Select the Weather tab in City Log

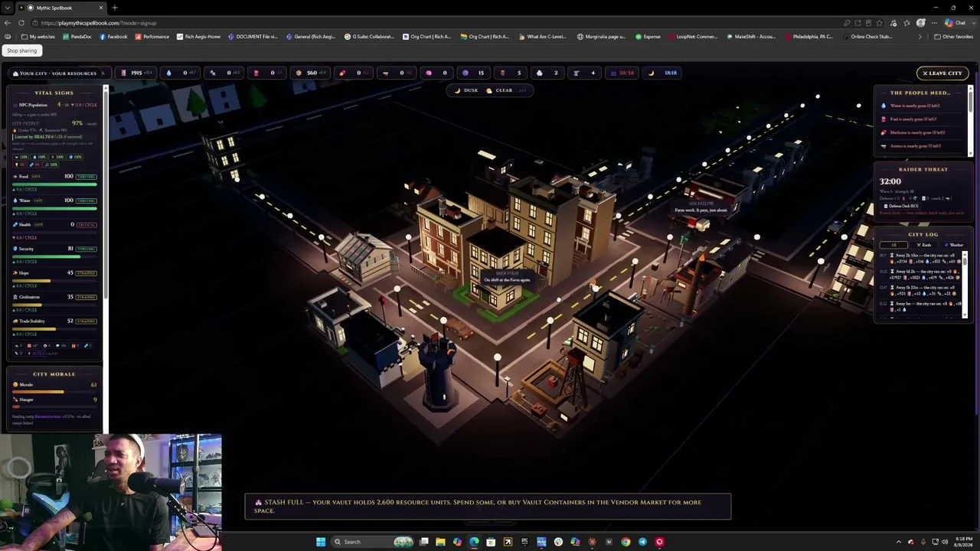coord(954,245)
